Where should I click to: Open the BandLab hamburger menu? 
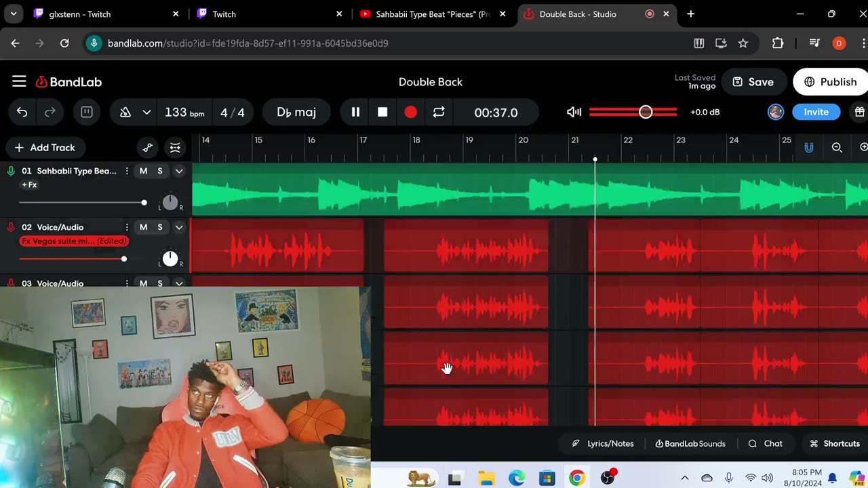click(x=19, y=82)
